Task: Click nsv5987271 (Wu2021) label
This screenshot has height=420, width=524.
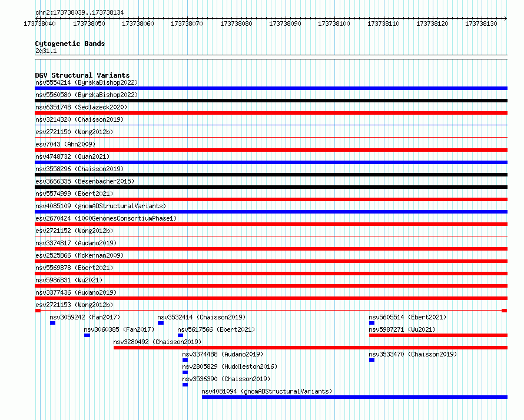Action: 402,329
